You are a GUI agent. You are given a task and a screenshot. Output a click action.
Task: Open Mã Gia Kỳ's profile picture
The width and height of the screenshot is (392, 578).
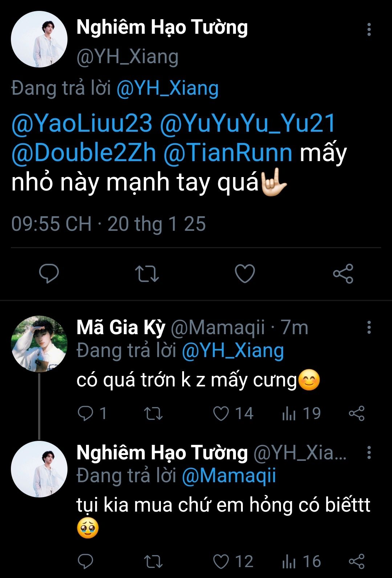pos(39,344)
